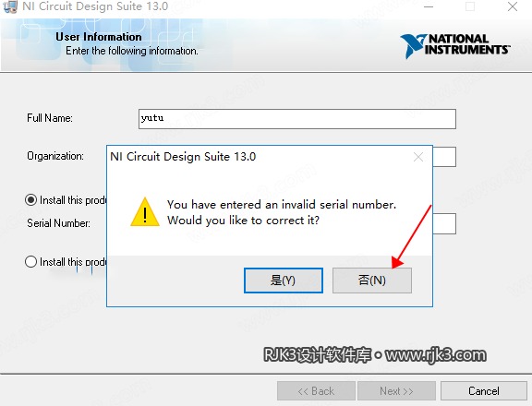This screenshot has height=406, width=532.
Task: Click the visible edge of Organization field
Action: pos(444,157)
